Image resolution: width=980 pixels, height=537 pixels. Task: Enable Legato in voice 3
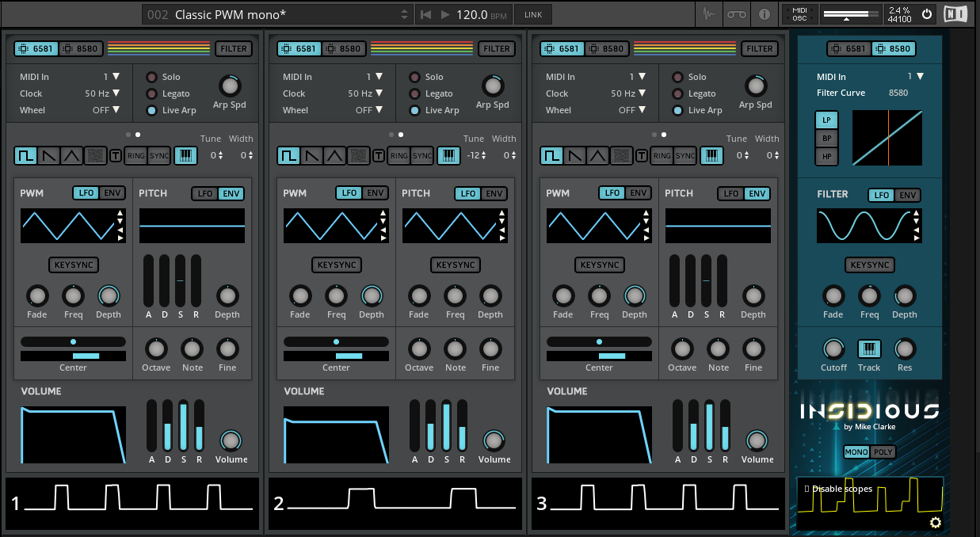(677, 93)
